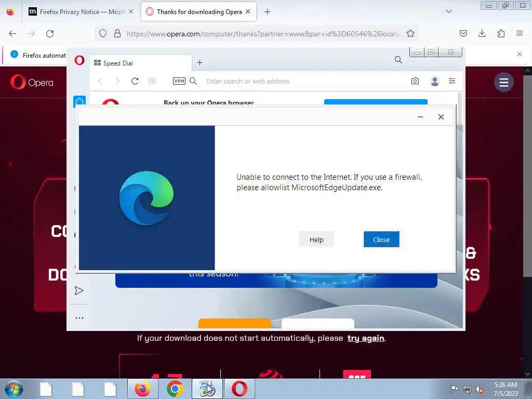
Task: Go forward in Opera browser
Action: [x=117, y=81]
